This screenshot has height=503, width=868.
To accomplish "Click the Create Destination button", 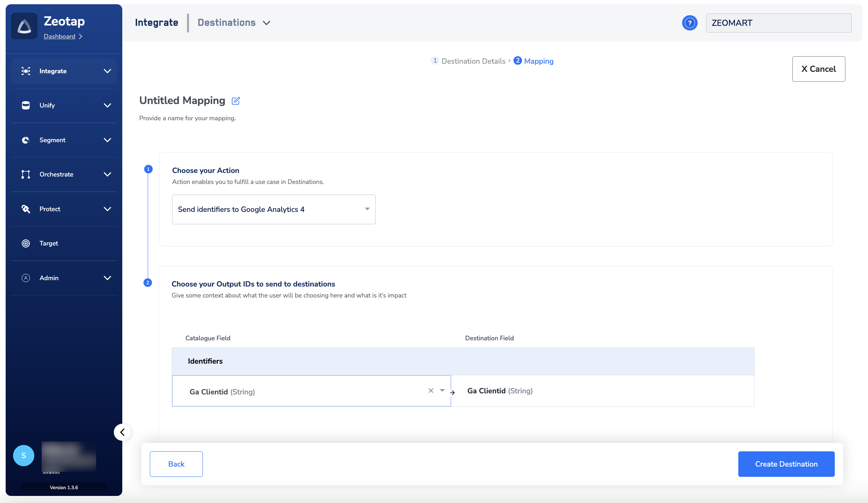I will pos(786,464).
